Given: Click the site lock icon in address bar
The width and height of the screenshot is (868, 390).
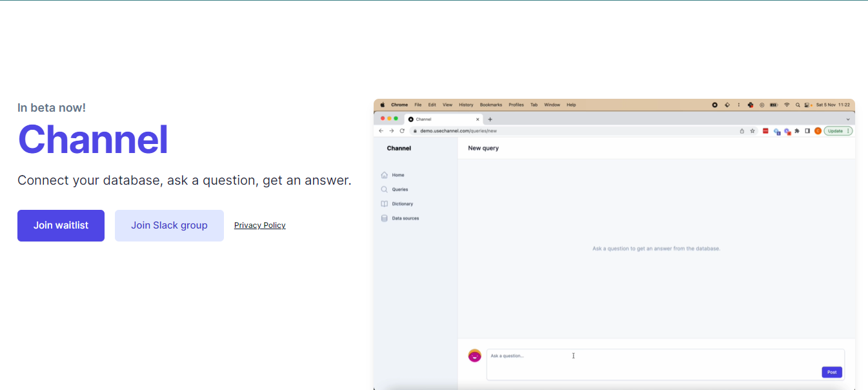Looking at the screenshot, I should click(x=416, y=130).
